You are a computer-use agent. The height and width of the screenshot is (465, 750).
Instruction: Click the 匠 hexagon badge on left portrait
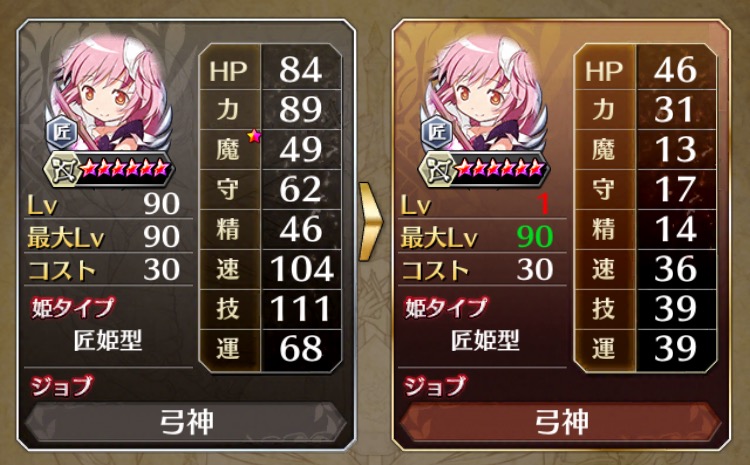[x=62, y=133]
